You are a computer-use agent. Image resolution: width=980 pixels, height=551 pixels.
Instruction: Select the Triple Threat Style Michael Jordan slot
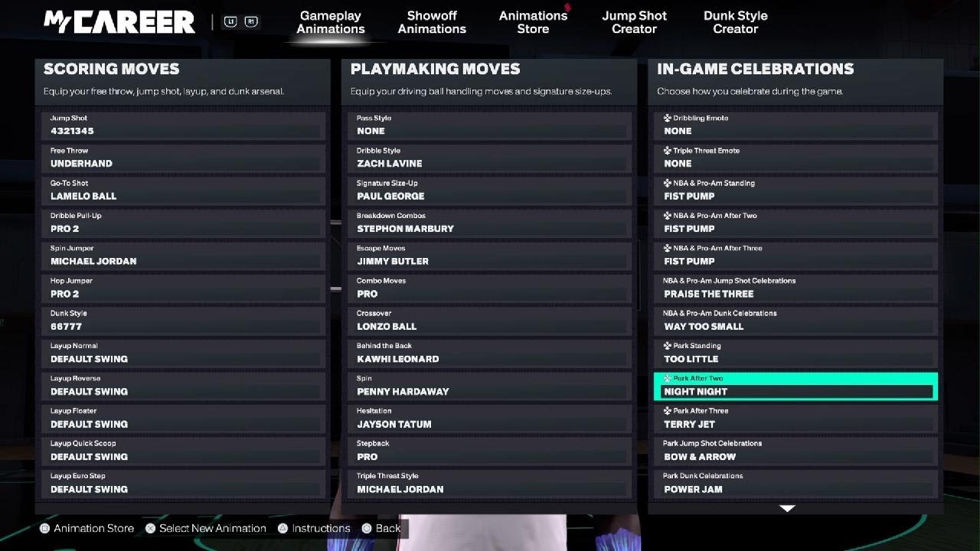pyautogui.click(x=490, y=484)
